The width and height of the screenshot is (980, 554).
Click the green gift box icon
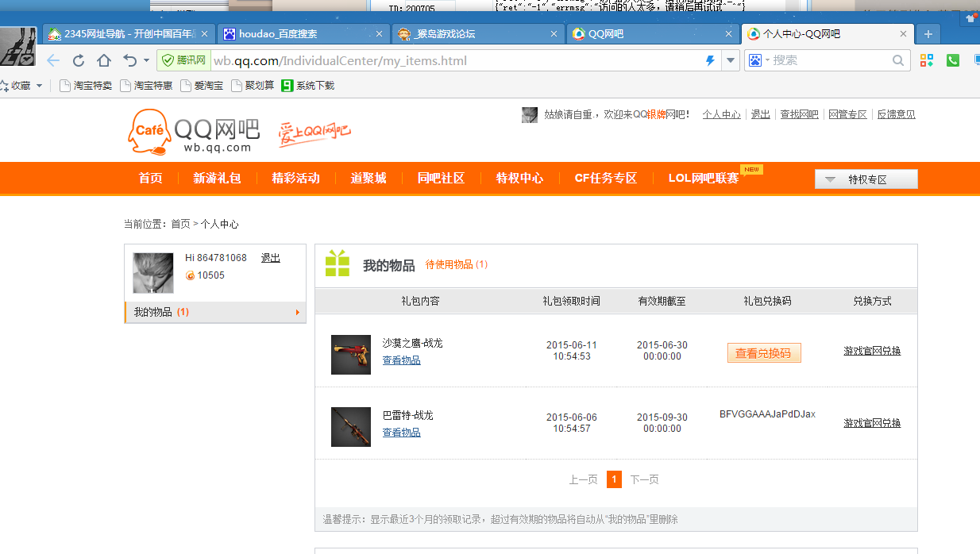(338, 264)
